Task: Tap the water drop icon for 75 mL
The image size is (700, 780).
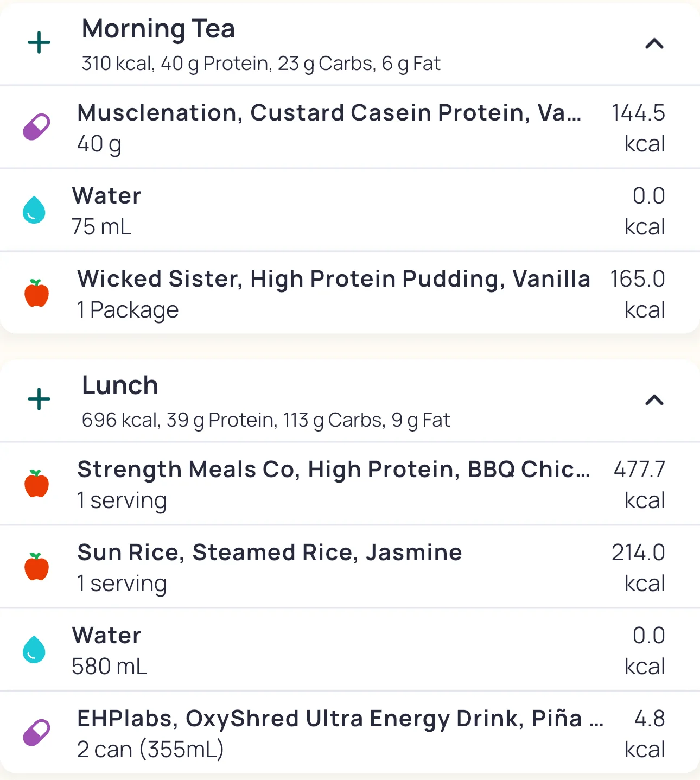Action: pos(34,210)
